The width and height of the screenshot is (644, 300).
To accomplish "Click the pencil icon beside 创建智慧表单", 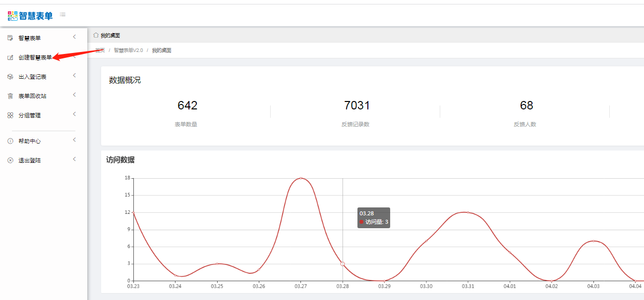I will point(10,57).
